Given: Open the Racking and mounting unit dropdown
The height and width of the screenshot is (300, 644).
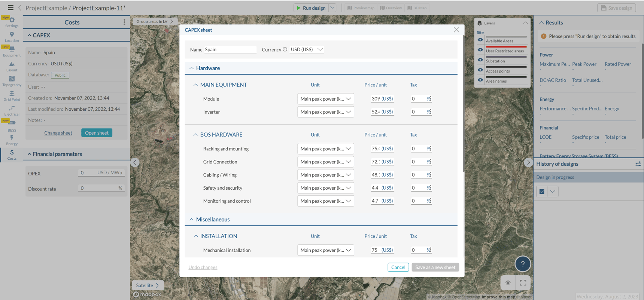Looking at the screenshot, I should pos(326,149).
